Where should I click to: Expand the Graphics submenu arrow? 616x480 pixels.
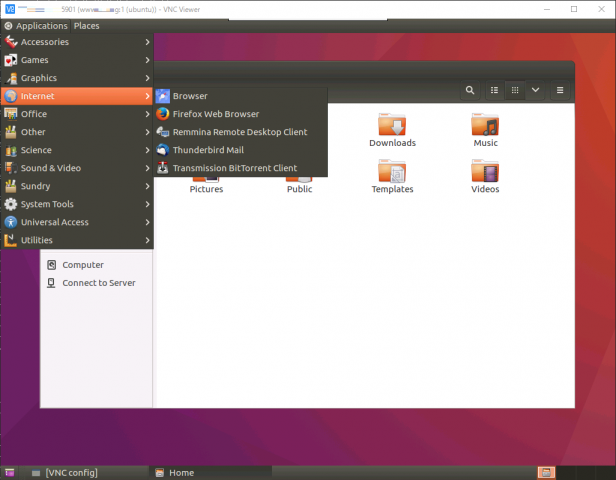click(147, 78)
